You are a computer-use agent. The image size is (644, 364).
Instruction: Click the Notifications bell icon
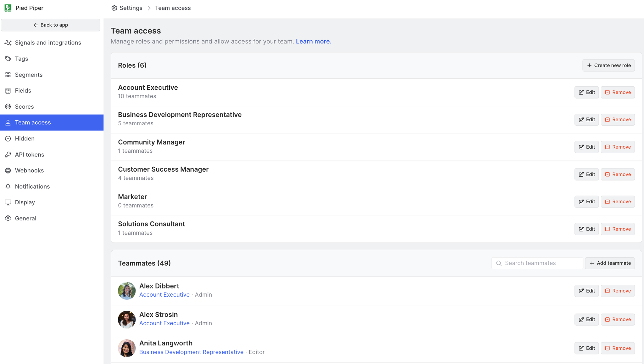coord(8,186)
